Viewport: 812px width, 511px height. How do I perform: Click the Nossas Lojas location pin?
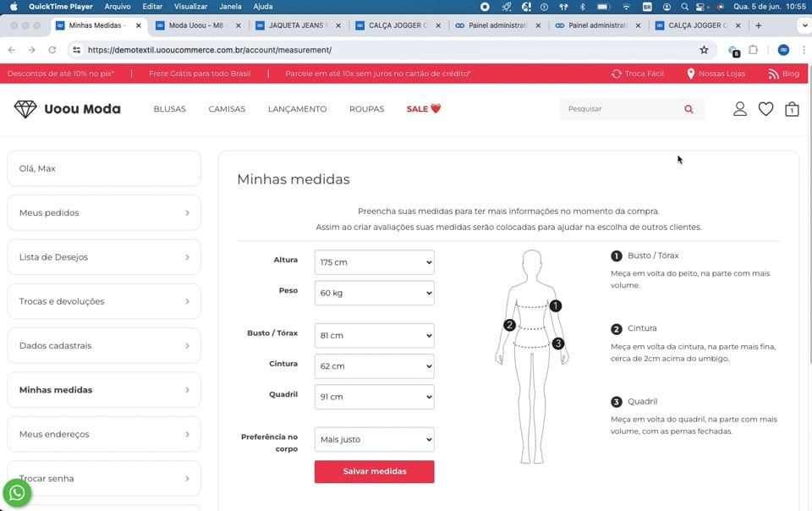pyautogui.click(x=692, y=74)
